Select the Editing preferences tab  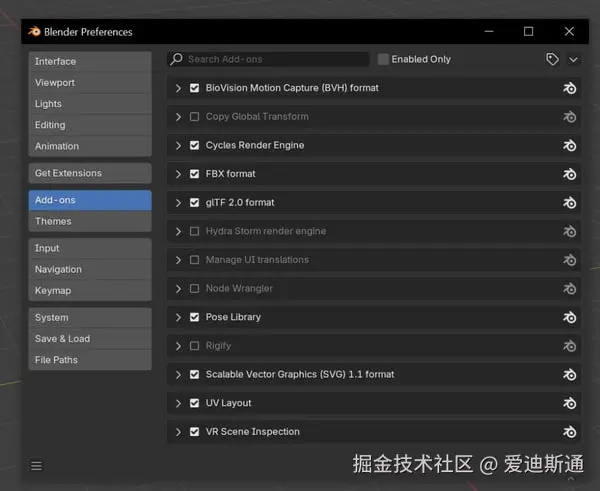[90, 125]
